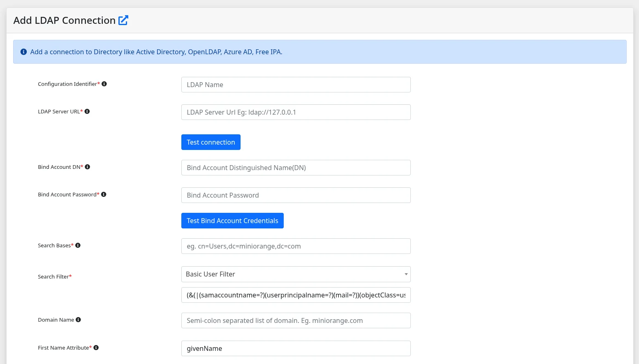
Task: Open the external link beside Add LDAP Connection
Action: coord(123,20)
